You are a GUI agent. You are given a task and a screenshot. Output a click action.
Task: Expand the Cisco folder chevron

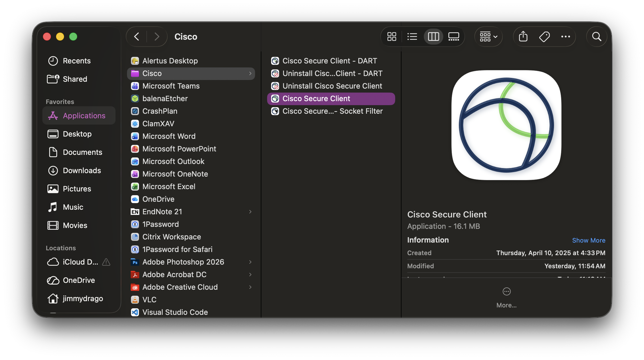[250, 73]
